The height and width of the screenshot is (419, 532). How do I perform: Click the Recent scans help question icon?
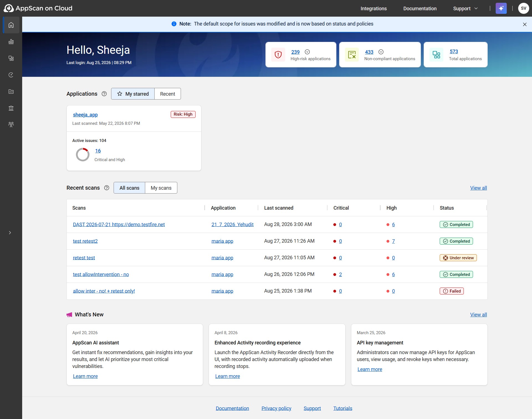click(x=107, y=188)
